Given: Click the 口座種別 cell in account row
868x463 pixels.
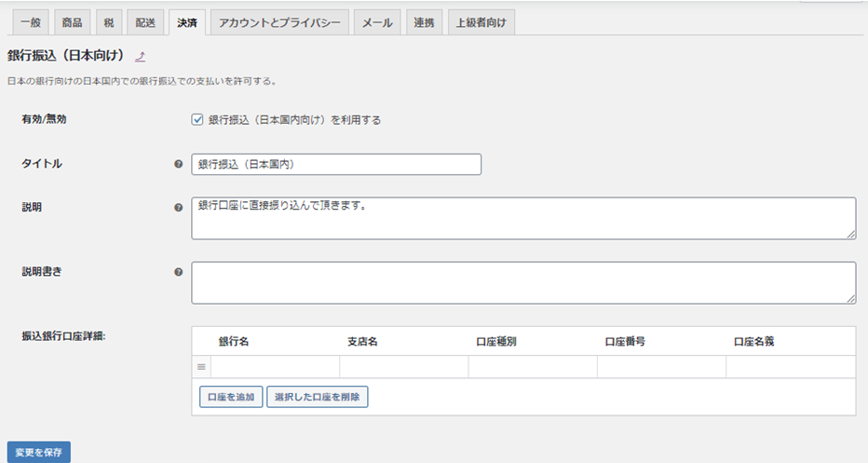Looking at the screenshot, I should point(533,367).
